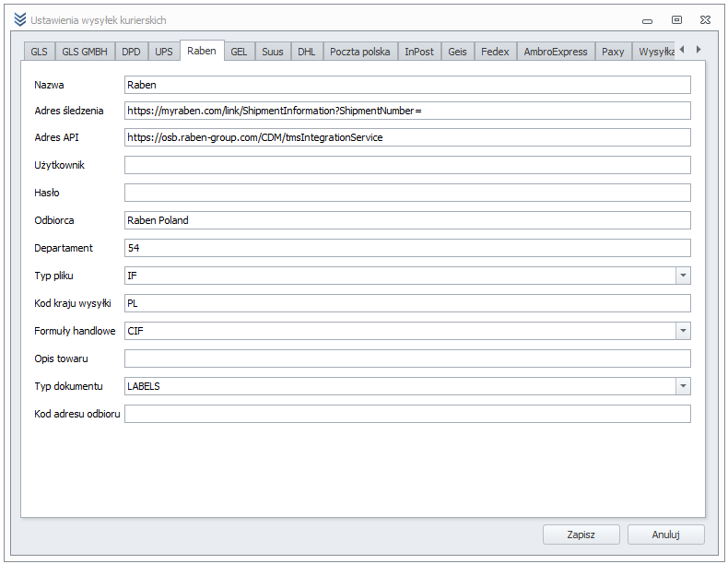Image resolution: width=728 pixels, height=564 pixels.
Task: Go to the AmbroExpress tab
Action: 556,52
